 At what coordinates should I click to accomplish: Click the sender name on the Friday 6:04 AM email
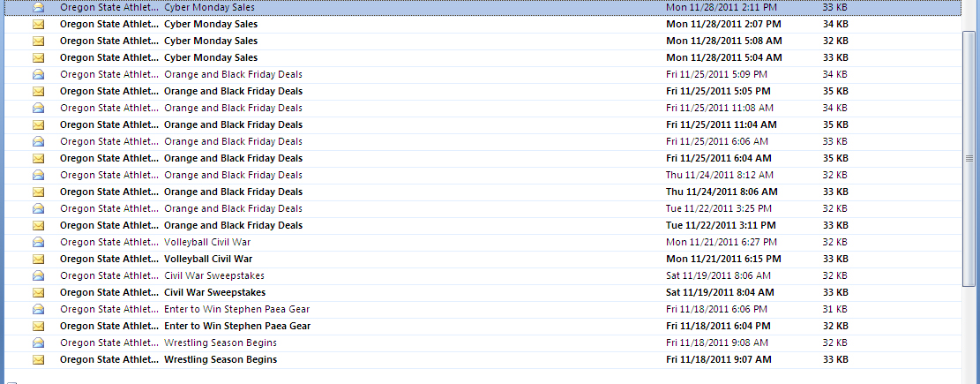click(x=109, y=158)
